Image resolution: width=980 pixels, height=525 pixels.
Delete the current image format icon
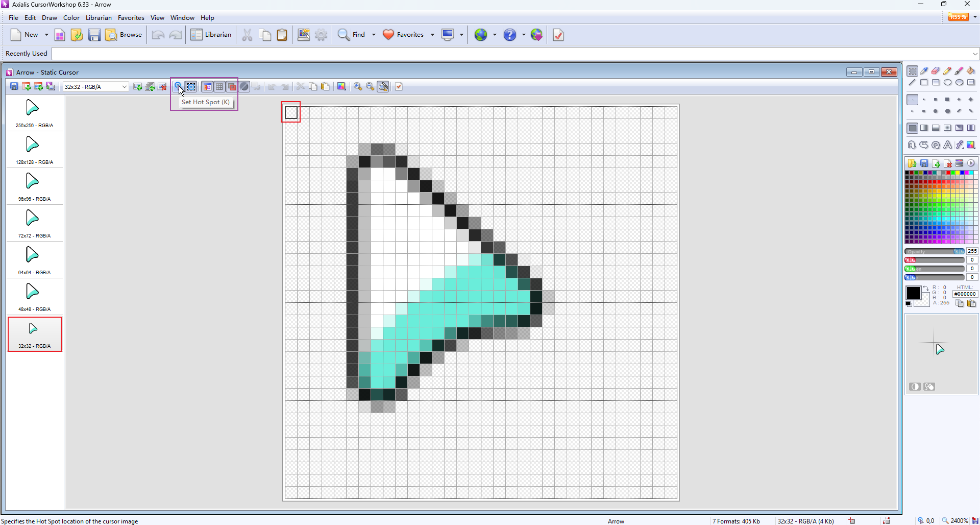point(162,87)
